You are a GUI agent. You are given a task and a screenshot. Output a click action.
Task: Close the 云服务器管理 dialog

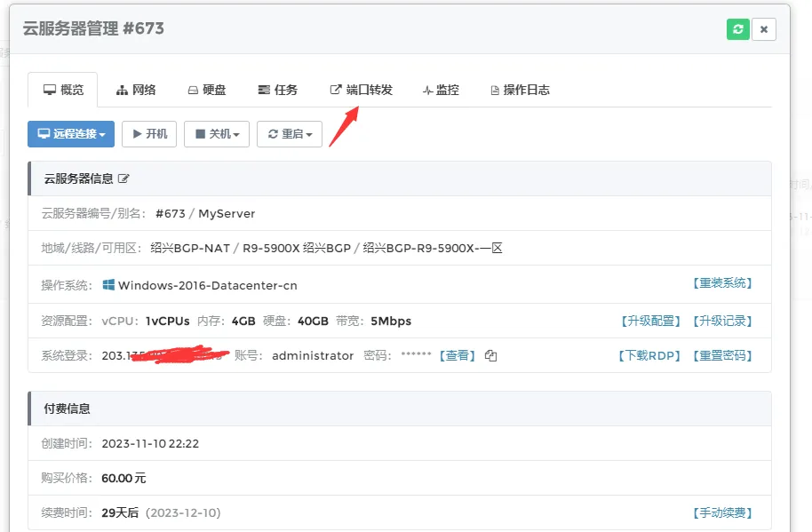(x=764, y=29)
